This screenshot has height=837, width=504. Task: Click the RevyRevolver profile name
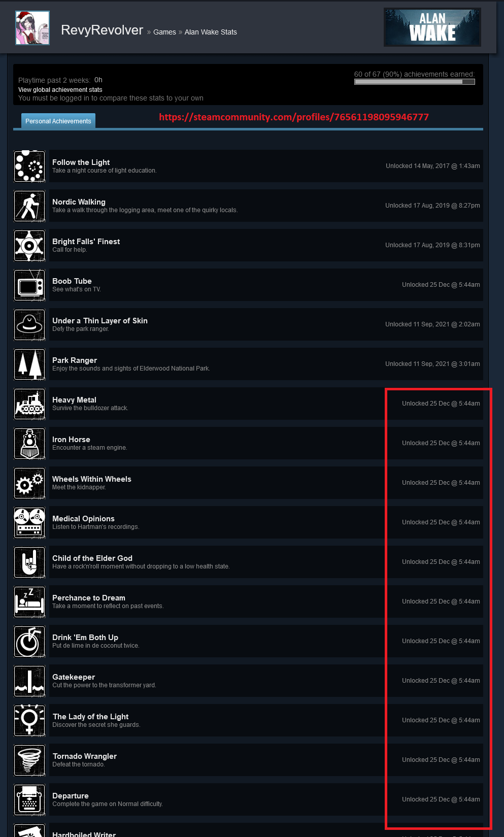(x=102, y=30)
